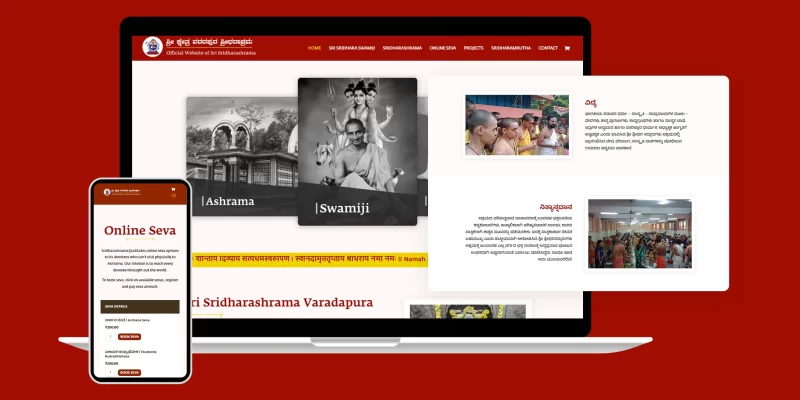800x400 pixels.
Task: Open the hamburger menu on the phone
Action: (x=173, y=195)
